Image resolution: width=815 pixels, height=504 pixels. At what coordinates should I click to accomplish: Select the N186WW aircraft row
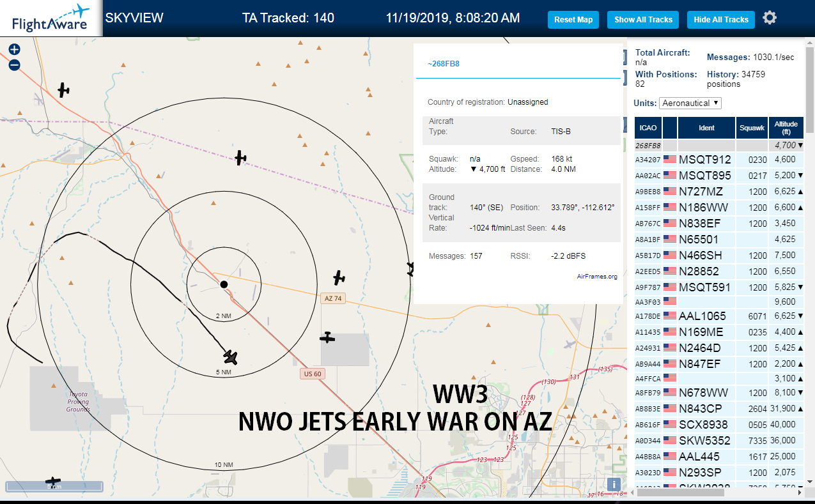[719, 207]
